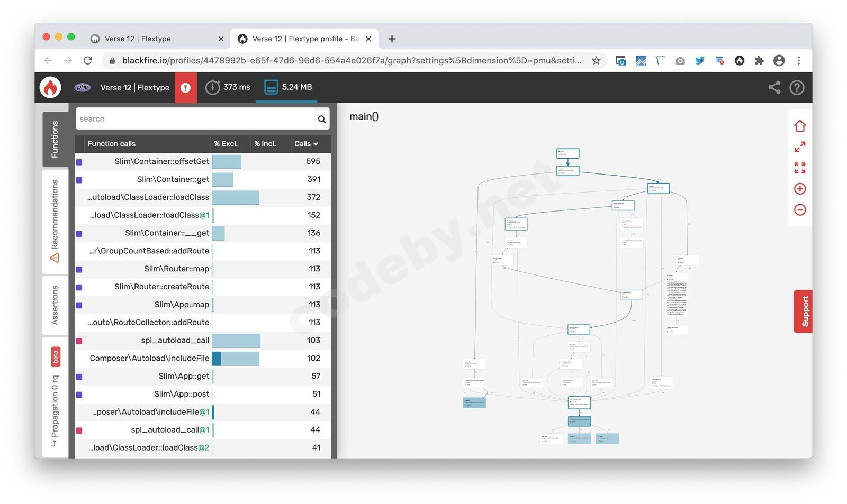Click the red alert exclamation icon
Image resolution: width=847 pixels, height=504 pixels.
185,88
